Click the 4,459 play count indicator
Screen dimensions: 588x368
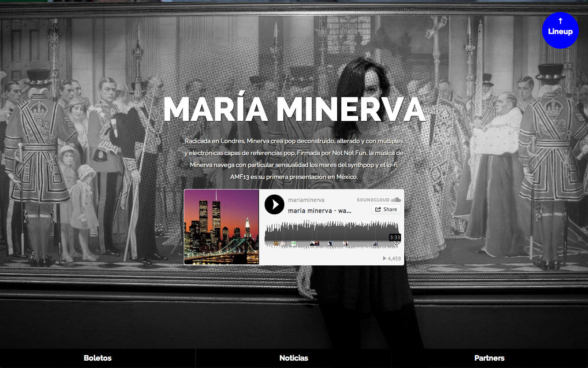point(392,259)
